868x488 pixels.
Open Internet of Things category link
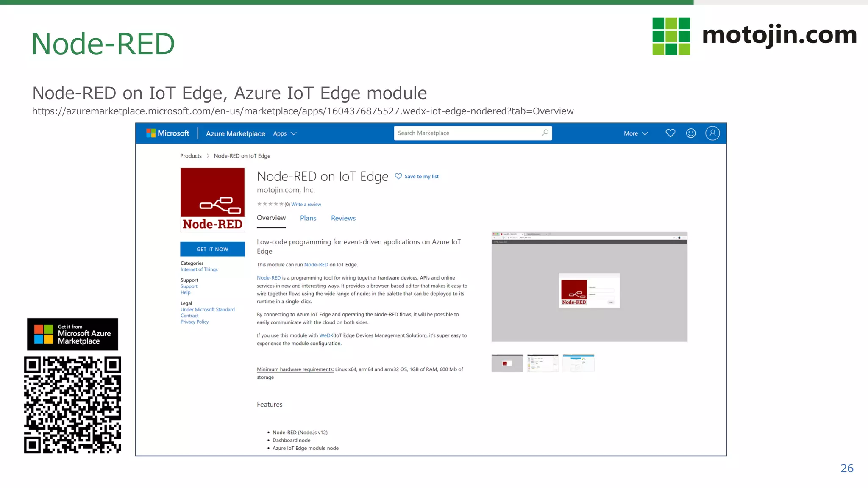point(199,269)
